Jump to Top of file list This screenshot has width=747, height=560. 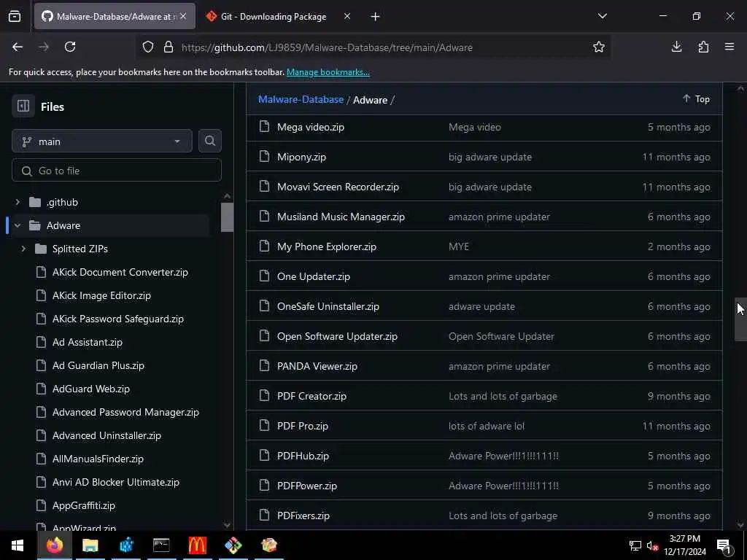(x=696, y=99)
